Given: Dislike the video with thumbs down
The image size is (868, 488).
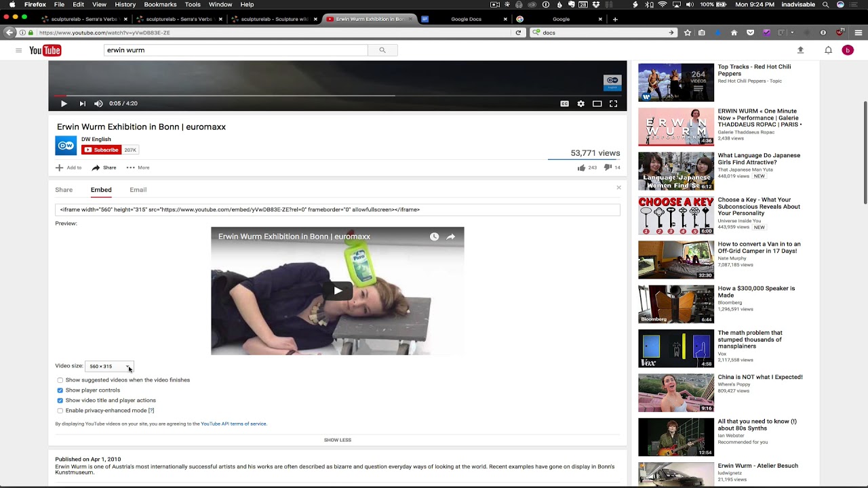Looking at the screenshot, I should click(x=608, y=167).
